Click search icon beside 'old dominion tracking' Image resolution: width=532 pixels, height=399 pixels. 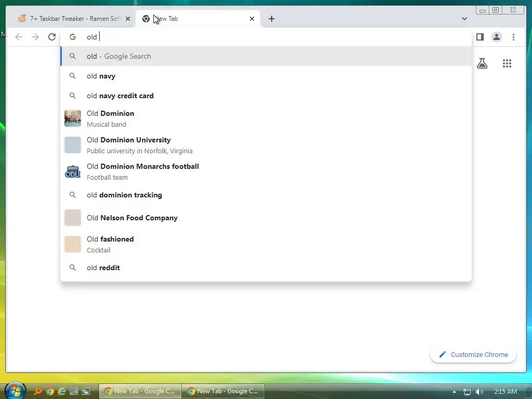tap(73, 195)
